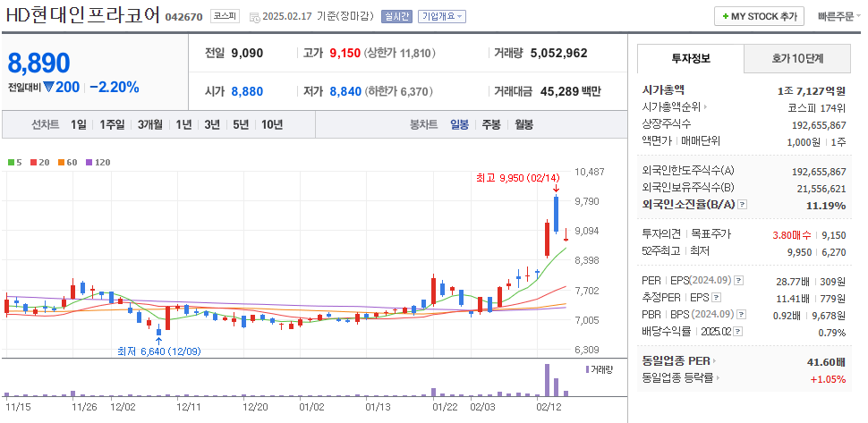Viewport: 868px width, 423px height.
Task: Click the purple 120-day moving average swatch
Action: tap(88, 163)
